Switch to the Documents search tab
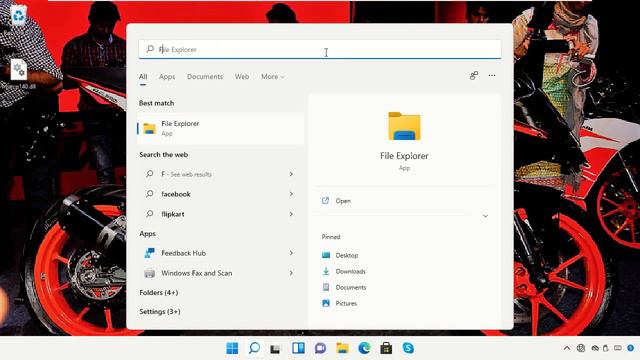This screenshot has height=360, width=640. click(x=205, y=77)
